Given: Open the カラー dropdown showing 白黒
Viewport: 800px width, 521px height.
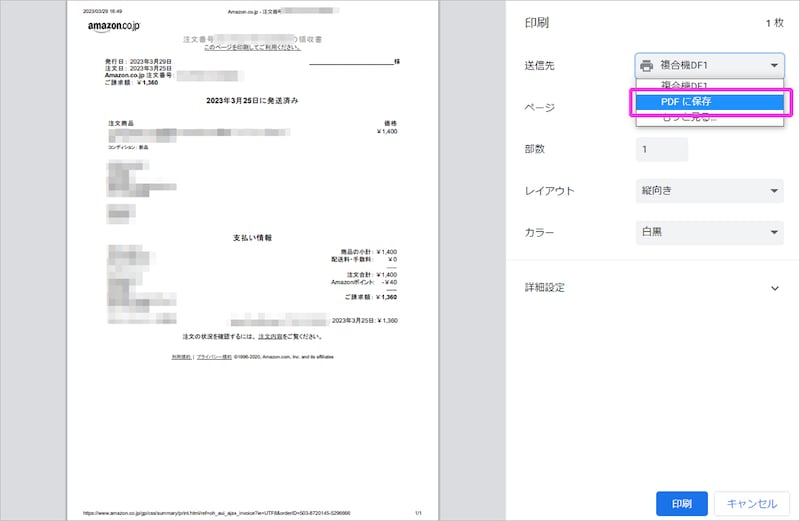Looking at the screenshot, I should tap(710, 232).
